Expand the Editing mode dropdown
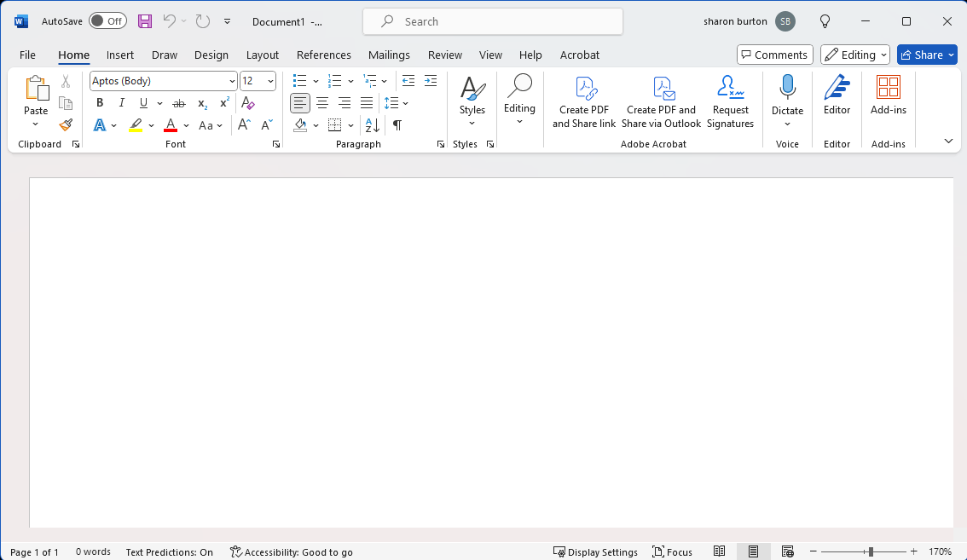This screenshot has height=560, width=967. 854,55
